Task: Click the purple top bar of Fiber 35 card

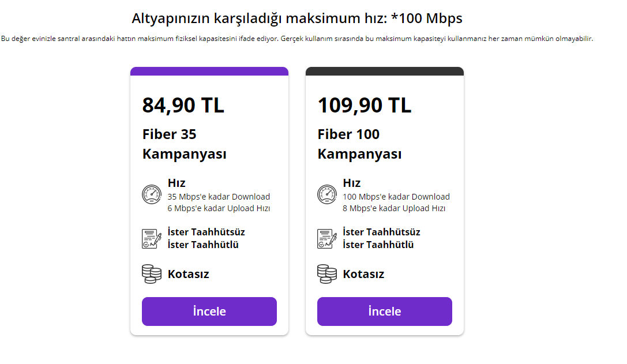Action: tap(209, 72)
